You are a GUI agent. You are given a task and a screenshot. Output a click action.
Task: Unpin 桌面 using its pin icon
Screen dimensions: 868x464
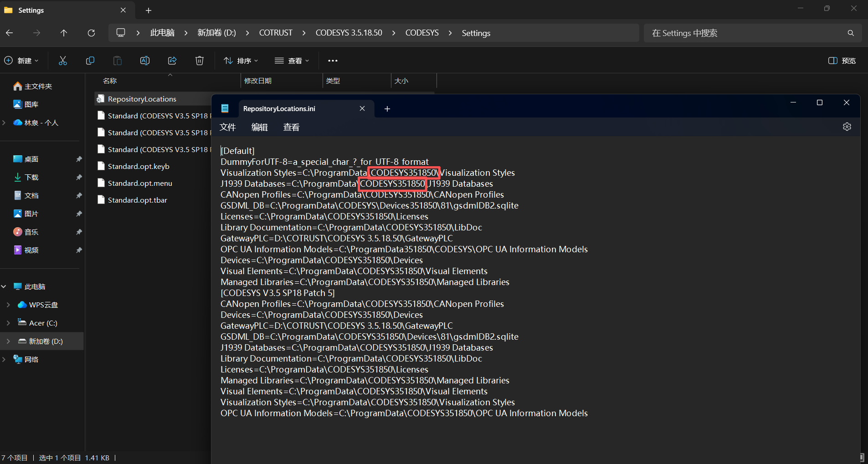(x=79, y=159)
